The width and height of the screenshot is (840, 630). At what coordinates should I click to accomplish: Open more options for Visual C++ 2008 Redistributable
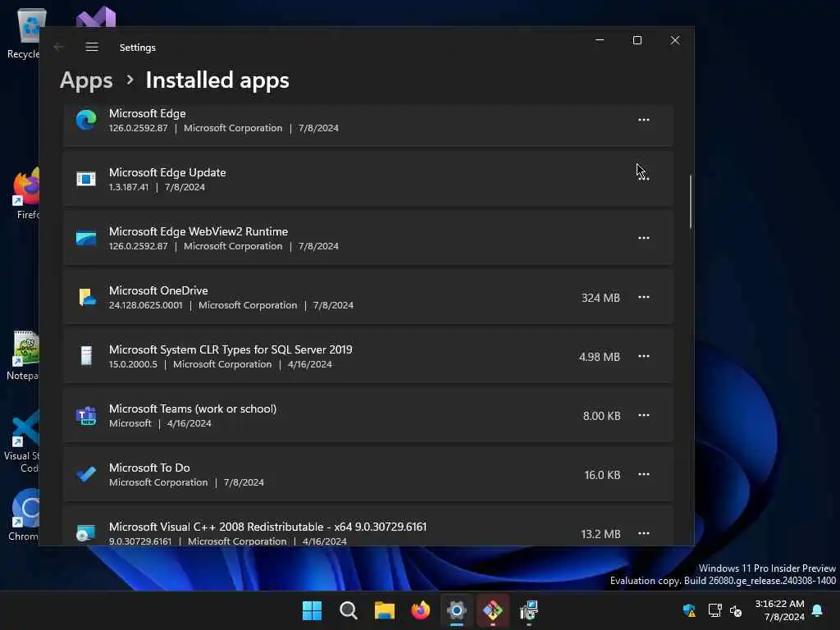644,533
